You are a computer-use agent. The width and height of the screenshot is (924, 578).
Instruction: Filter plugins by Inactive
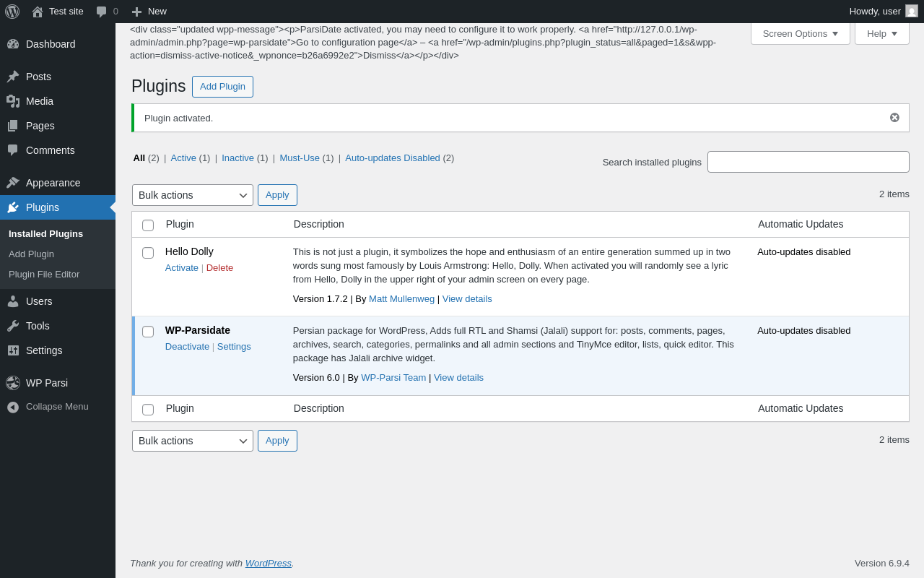point(237,158)
